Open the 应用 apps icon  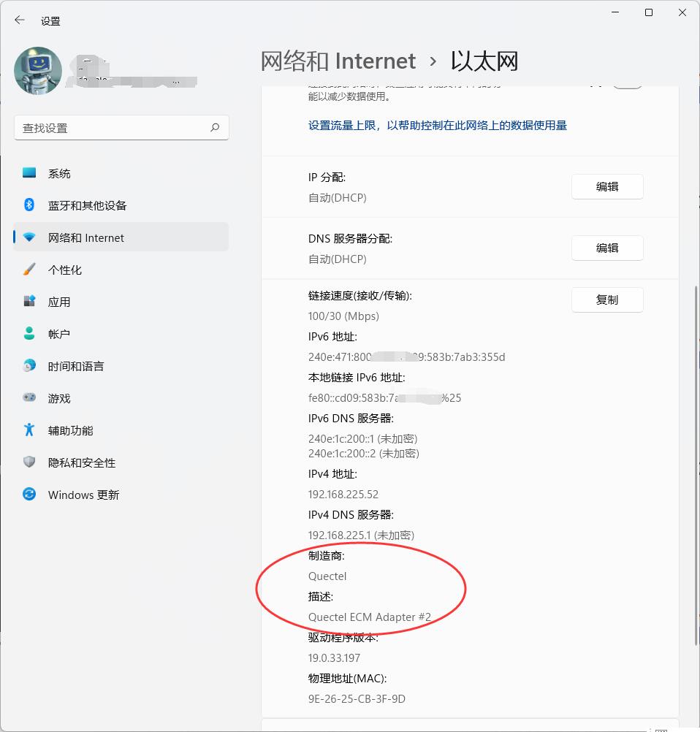click(29, 301)
